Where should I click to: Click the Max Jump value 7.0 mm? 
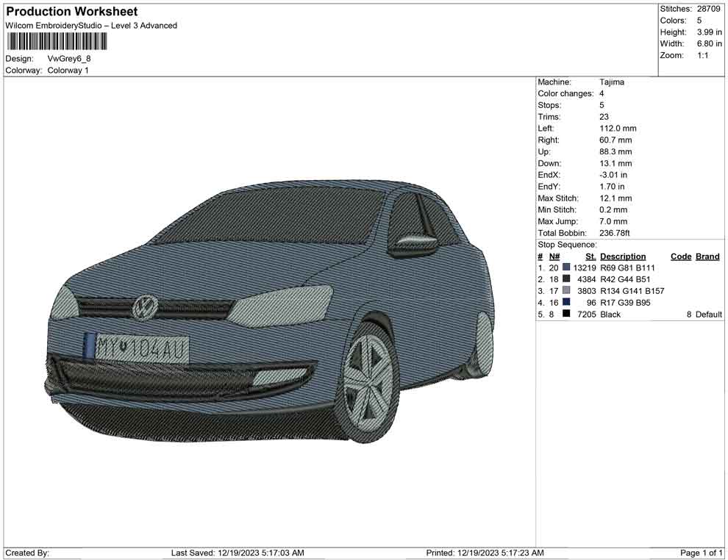click(613, 221)
